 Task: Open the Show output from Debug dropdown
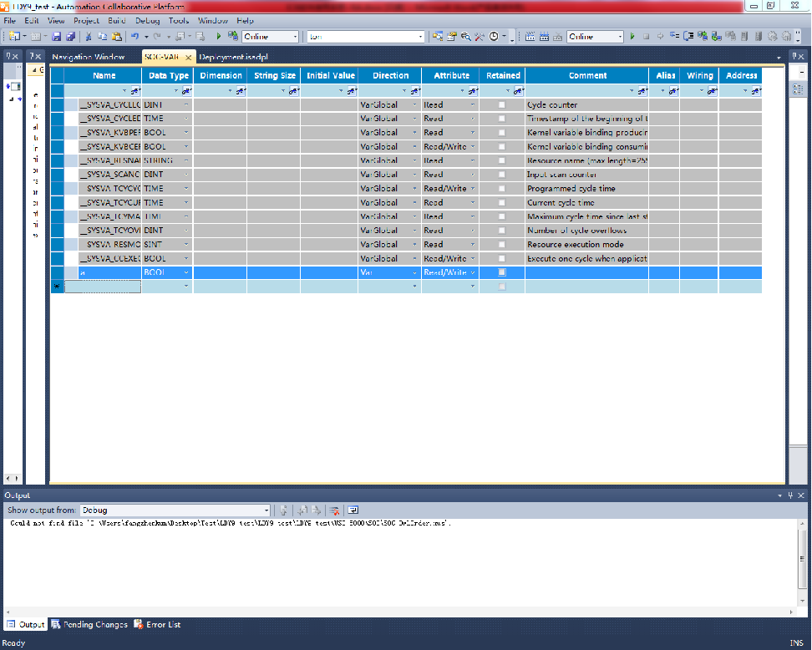click(266, 510)
